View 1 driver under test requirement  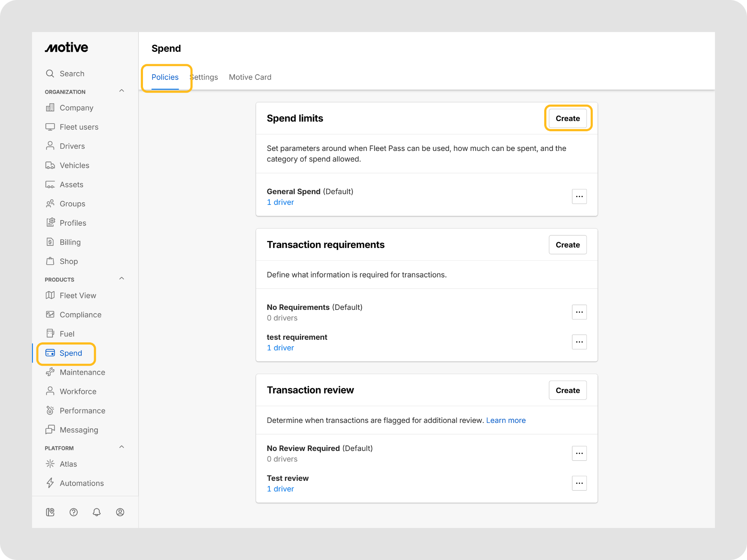[x=280, y=348]
